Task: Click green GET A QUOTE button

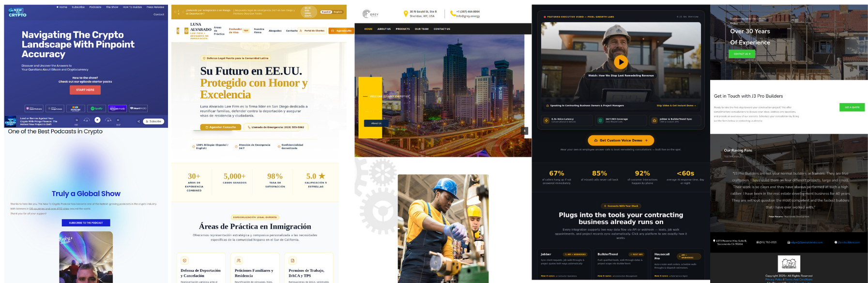Action: [852, 107]
